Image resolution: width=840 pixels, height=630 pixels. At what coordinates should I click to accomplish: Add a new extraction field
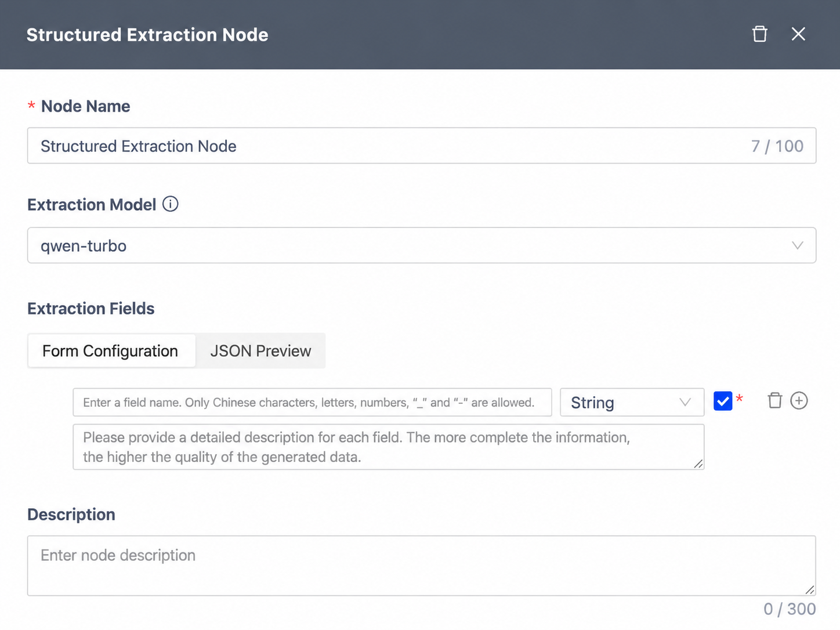(799, 401)
